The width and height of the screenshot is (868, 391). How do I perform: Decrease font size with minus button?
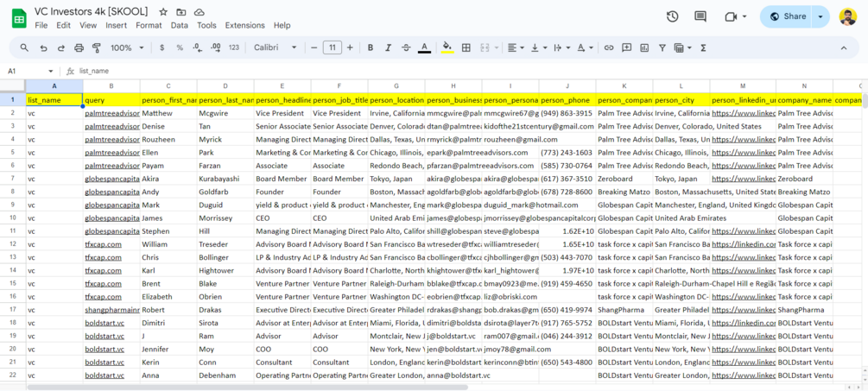pyautogui.click(x=314, y=48)
